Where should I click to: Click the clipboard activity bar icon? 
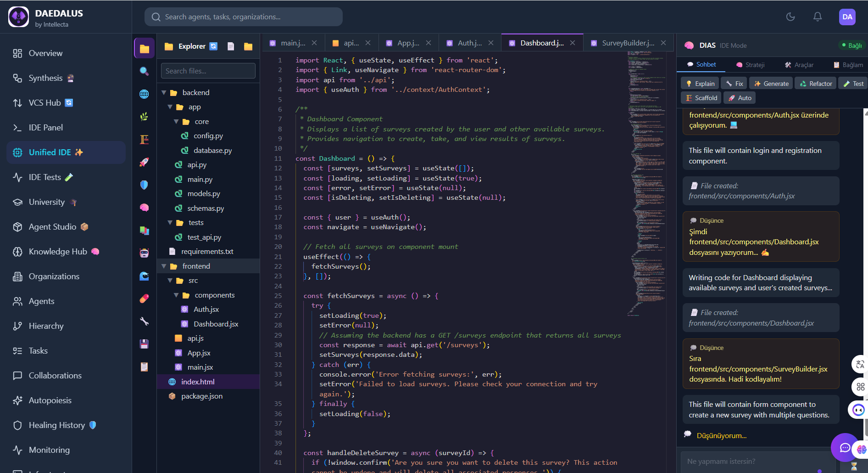pyautogui.click(x=144, y=367)
